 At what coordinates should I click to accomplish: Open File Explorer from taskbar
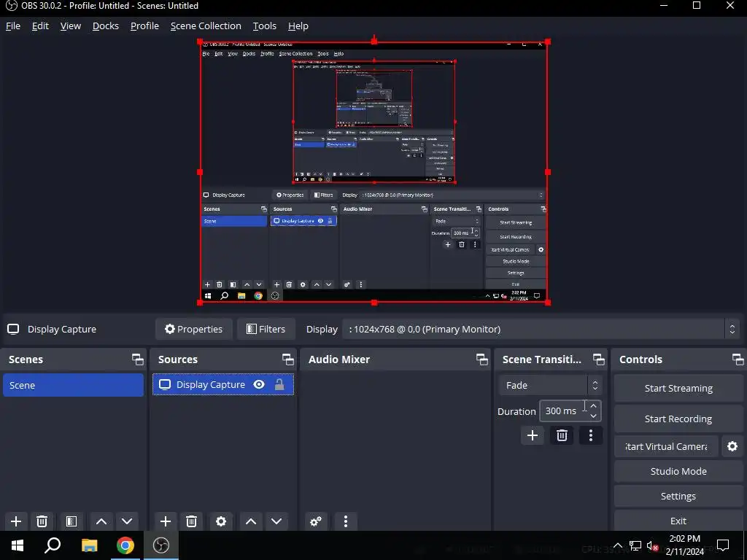pos(89,545)
